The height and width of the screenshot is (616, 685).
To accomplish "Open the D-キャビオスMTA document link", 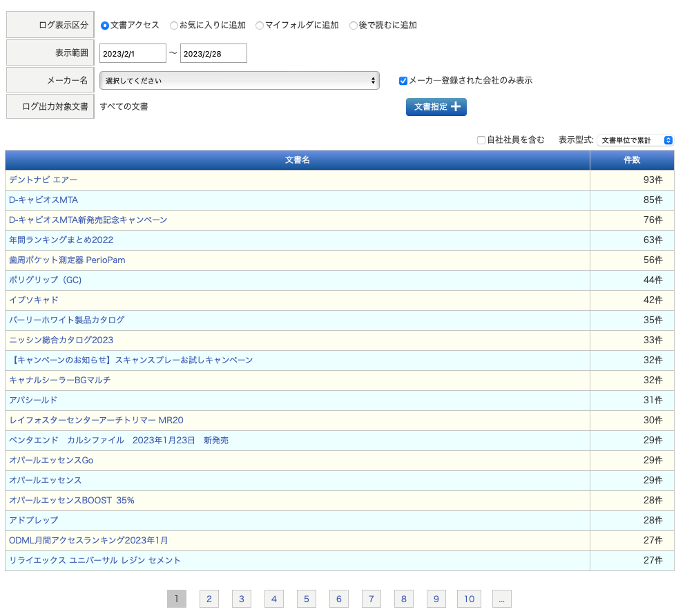I will [x=44, y=200].
